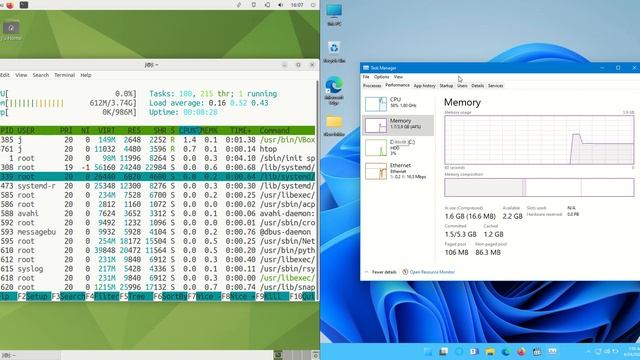Switch to the Details tab
640x360 pixels.
tap(478, 86)
